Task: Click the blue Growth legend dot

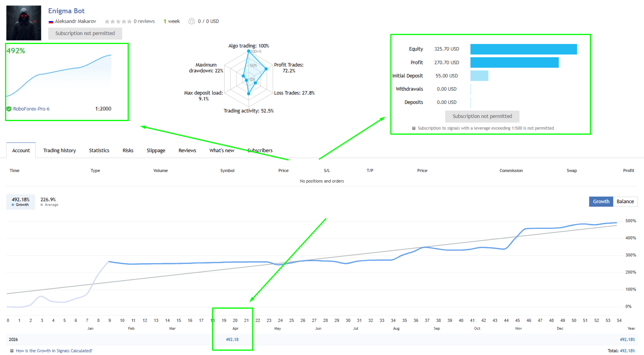Action: pos(13,205)
